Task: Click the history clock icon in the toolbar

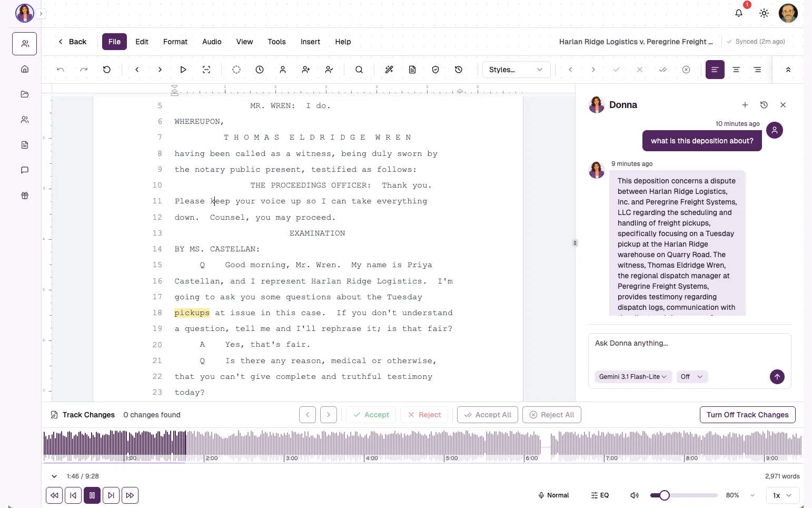Action: pos(459,70)
